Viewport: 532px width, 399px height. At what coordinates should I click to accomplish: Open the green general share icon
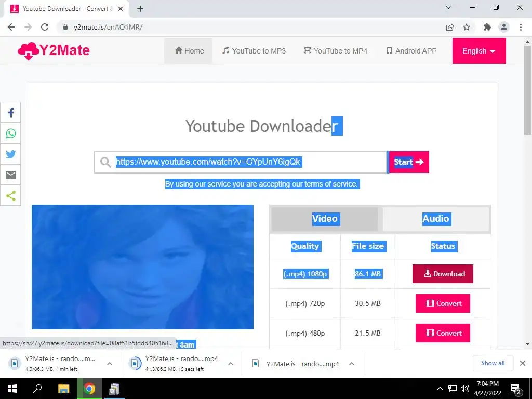(10, 195)
